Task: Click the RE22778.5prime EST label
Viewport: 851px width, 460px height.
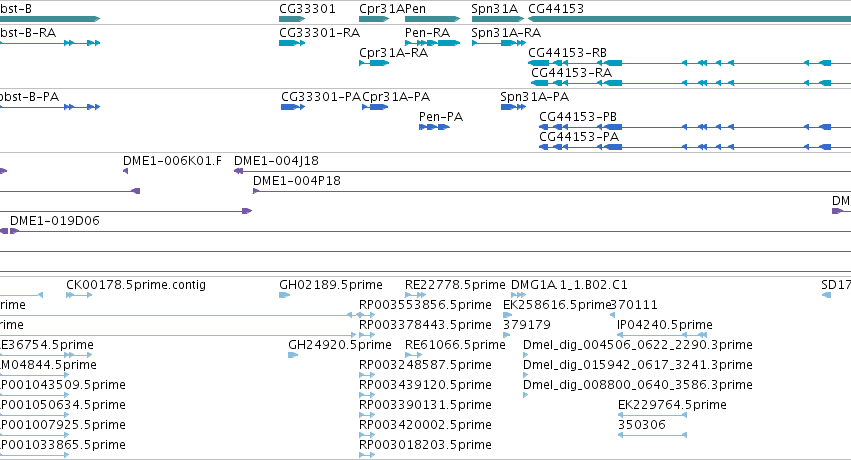Action: pyautogui.click(x=455, y=285)
